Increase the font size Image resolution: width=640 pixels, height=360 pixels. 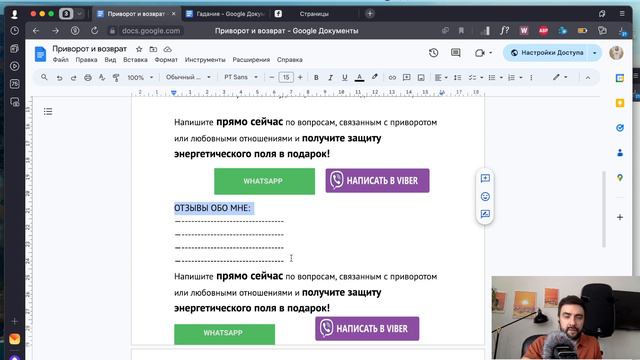point(300,78)
